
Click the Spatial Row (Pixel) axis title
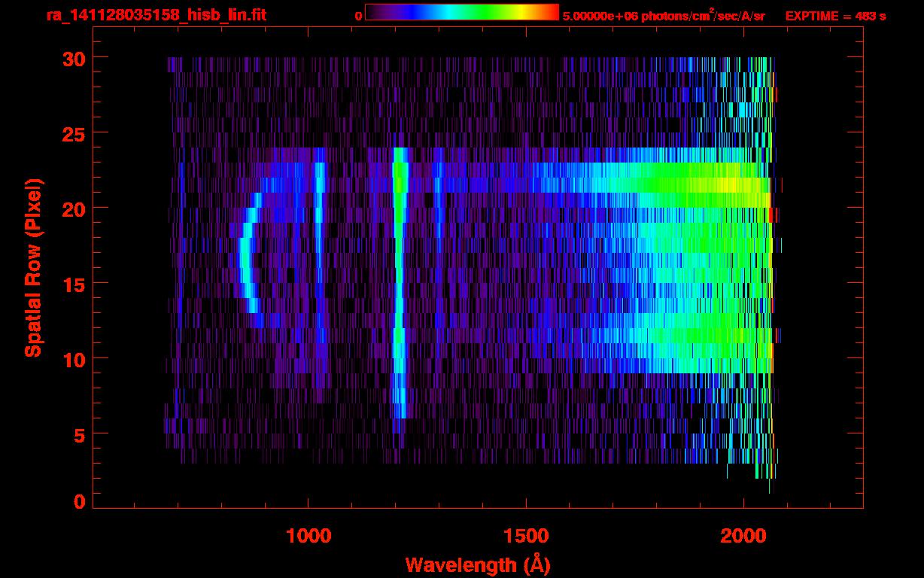[x=32, y=267]
